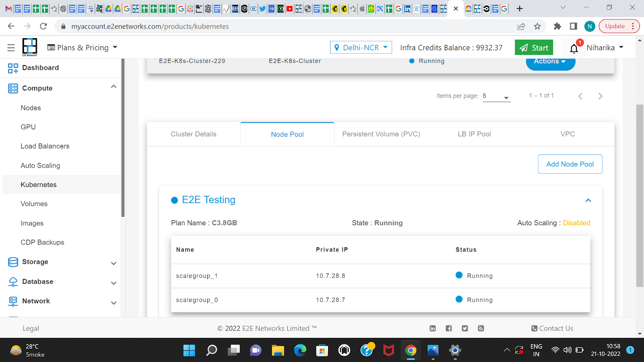644x362 pixels.
Task: Click private IP 10.7.28.8
Action: 330,276
